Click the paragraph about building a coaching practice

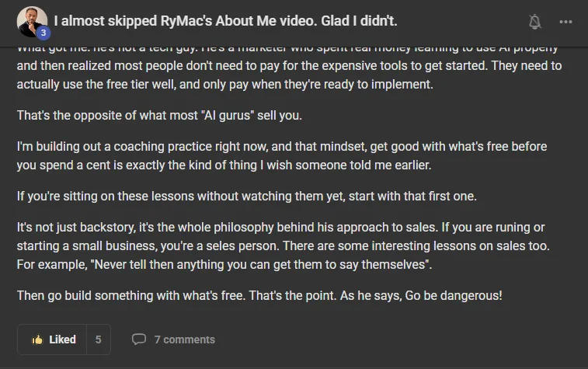(282, 155)
